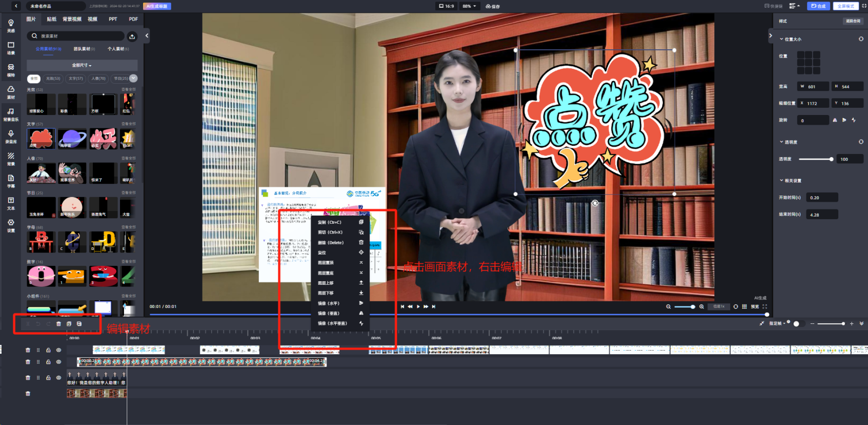Screen dimensions: 868x425
Task: Select 复制 (Ctrl+C) in context menu
Action: click(x=340, y=222)
